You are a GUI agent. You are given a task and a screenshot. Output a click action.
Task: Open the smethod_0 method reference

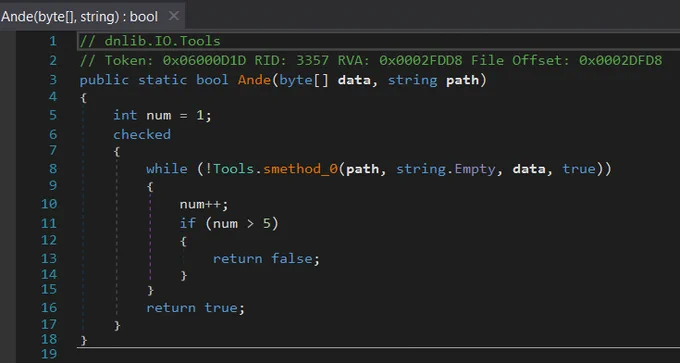click(x=300, y=169)
